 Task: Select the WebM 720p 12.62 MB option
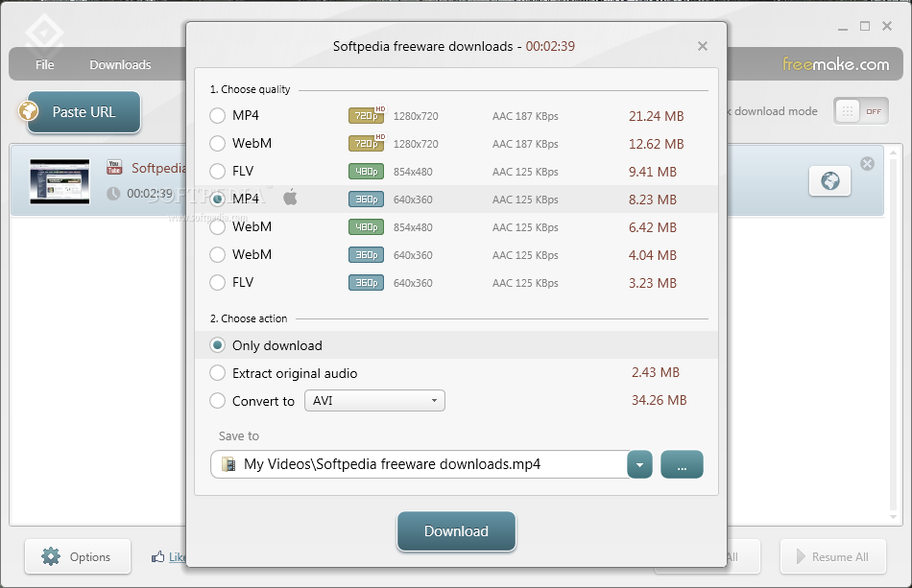click(x=218, y=144)
